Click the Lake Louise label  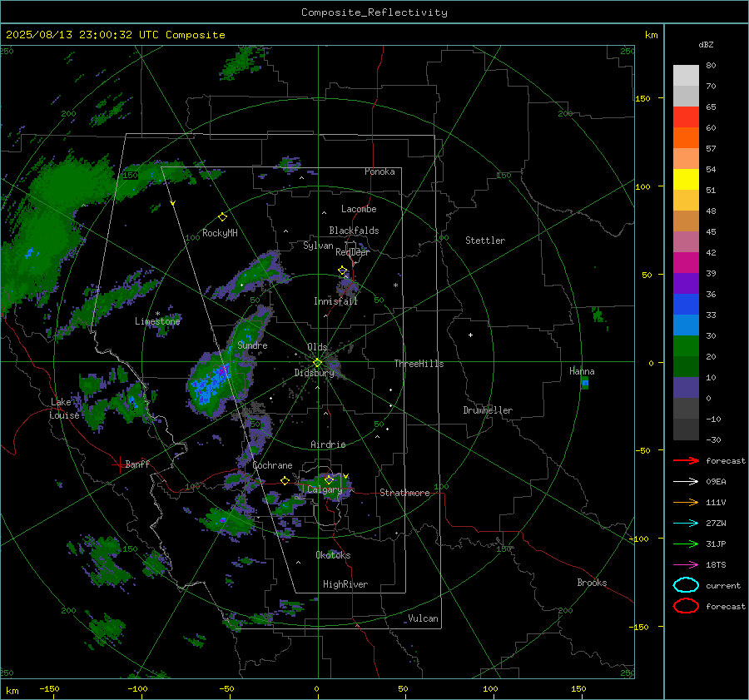point(65,409)
